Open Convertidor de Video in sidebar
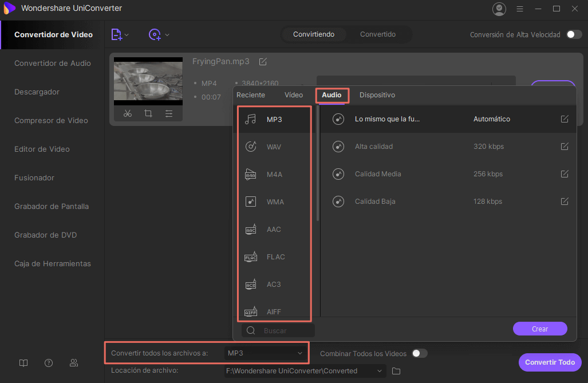Screen dimensions: 588x383 [x=53, y=34]
